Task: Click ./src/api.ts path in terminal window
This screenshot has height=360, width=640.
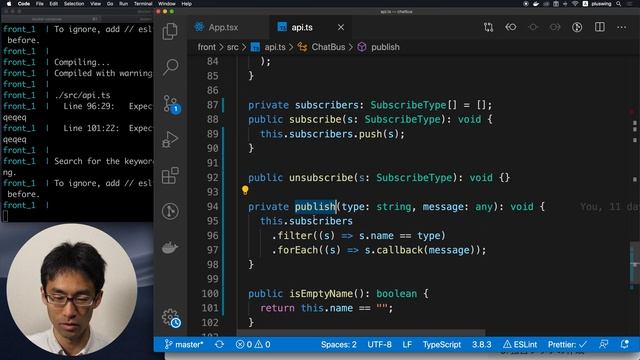Action: point(82,95)
